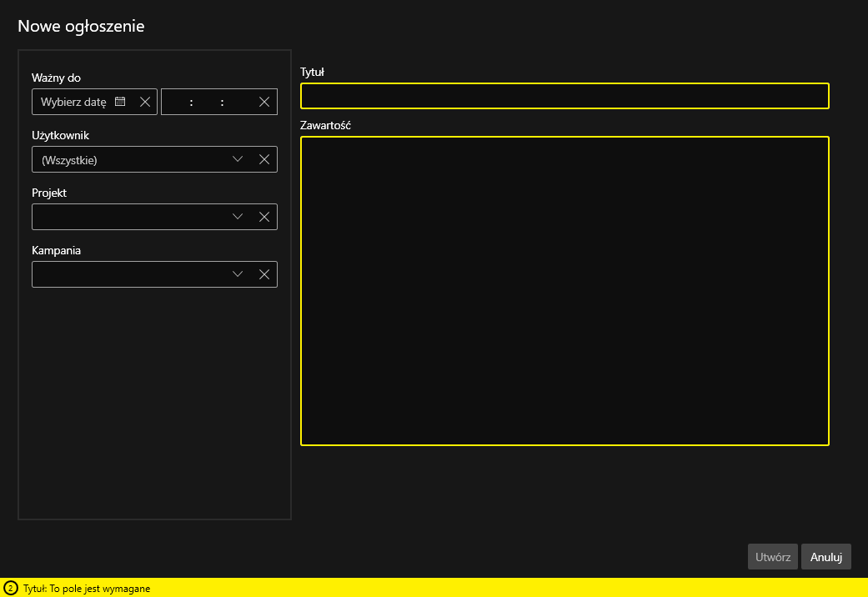
Task: Expand the Kampania dropdown arrow
Action: coord(238,274)
